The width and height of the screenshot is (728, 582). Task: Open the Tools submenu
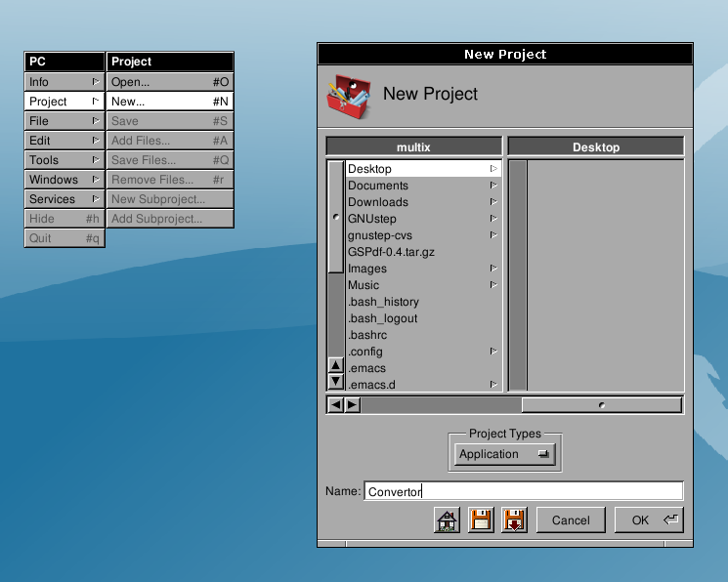(64, 159)
